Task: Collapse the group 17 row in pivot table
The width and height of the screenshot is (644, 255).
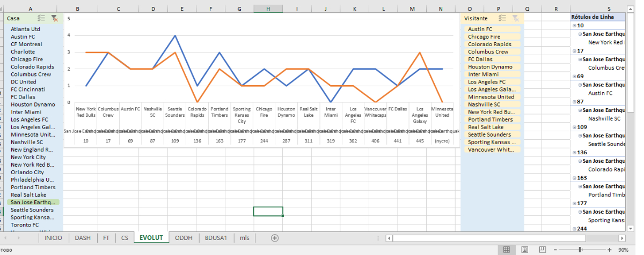Action: tap(574, 51)
